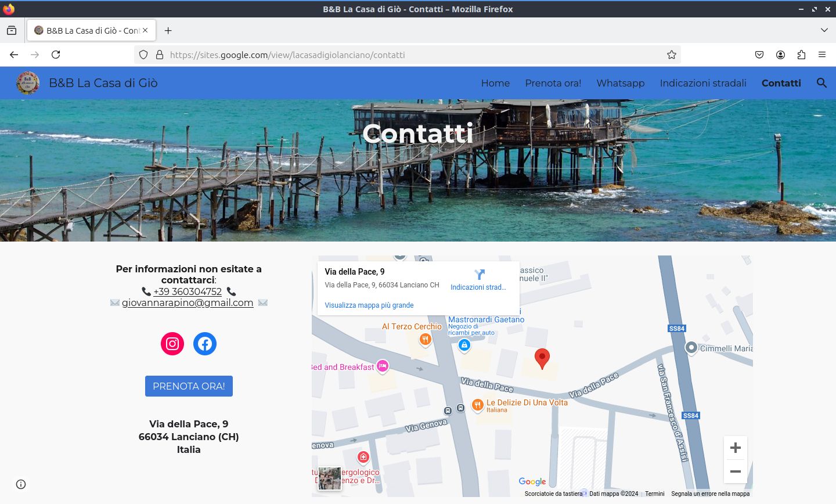Screen dimensions: 836x504
Task: Click the 66034 Lanciano (CH) text
Action: (189, 437)
